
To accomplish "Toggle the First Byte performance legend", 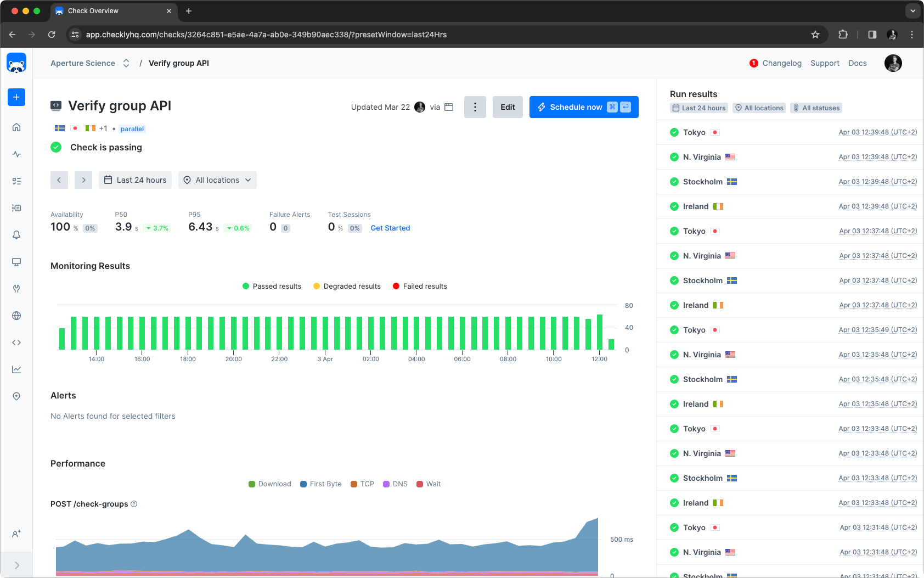I will coord(321,484).
